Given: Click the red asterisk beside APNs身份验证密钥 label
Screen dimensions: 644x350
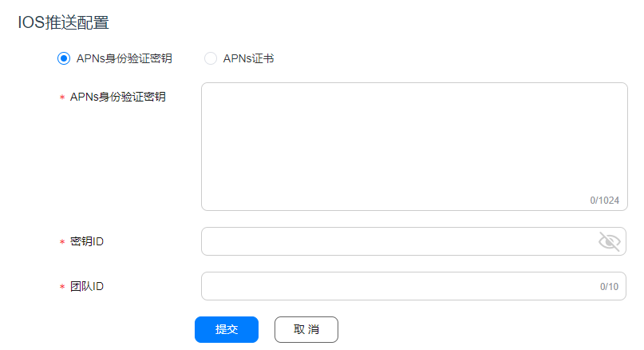Looking at the screenshot, I should 62,97.
